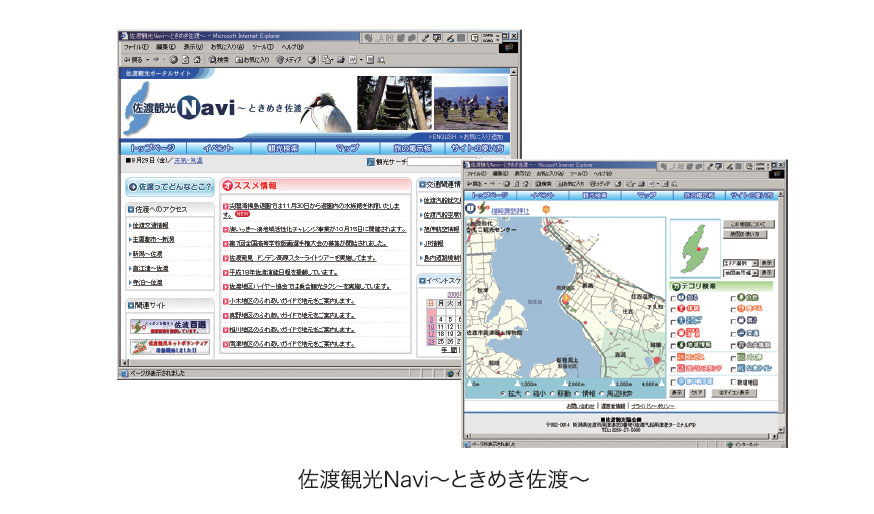The height and width of the screenshot is (514, 874).
Task: Go to イベント tab in rear window
Action: (218, 148)
